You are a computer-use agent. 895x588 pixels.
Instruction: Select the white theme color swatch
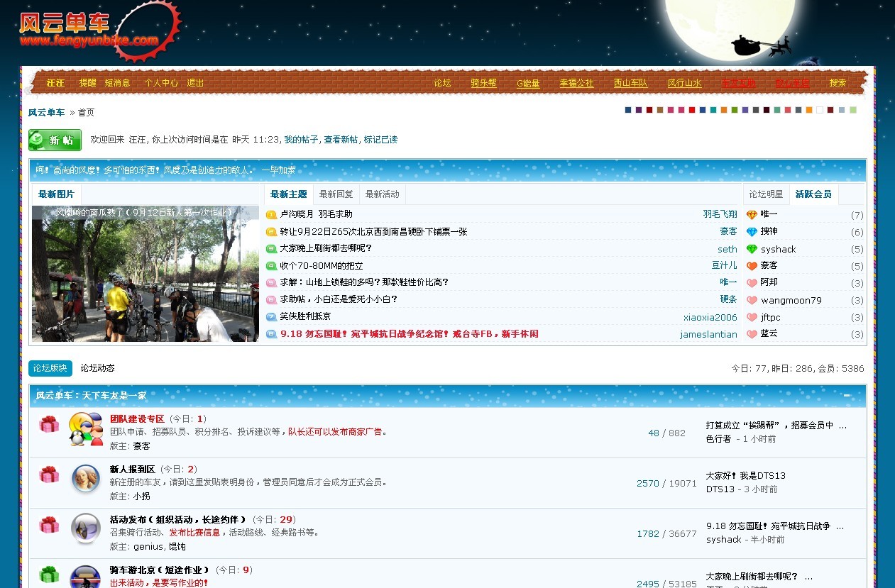click(820, 110)
